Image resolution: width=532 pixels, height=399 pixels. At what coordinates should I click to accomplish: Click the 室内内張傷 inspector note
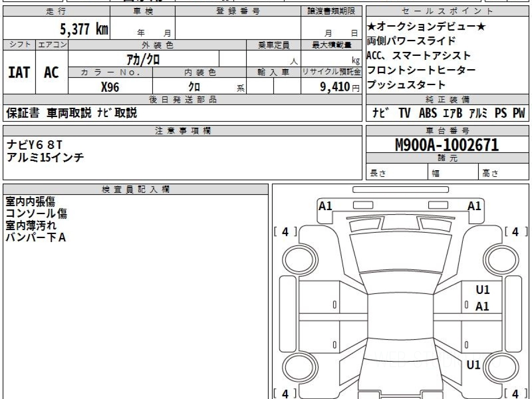(x=31, y=202)
